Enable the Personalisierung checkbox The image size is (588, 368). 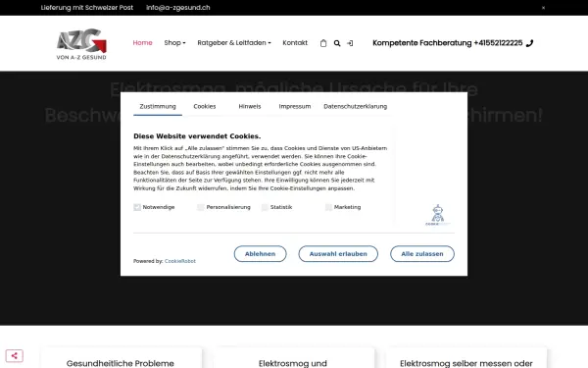pos(201,207)
